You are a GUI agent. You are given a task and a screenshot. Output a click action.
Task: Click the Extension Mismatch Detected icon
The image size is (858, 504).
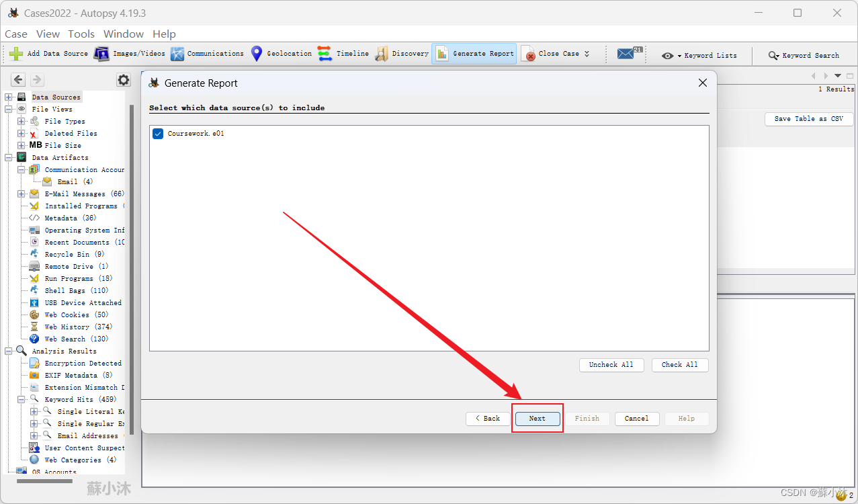pos(34,388)
